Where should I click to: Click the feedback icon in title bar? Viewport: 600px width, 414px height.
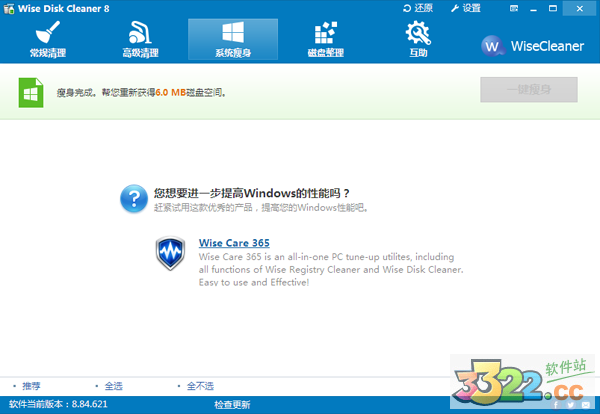click(x=514, y=8)
